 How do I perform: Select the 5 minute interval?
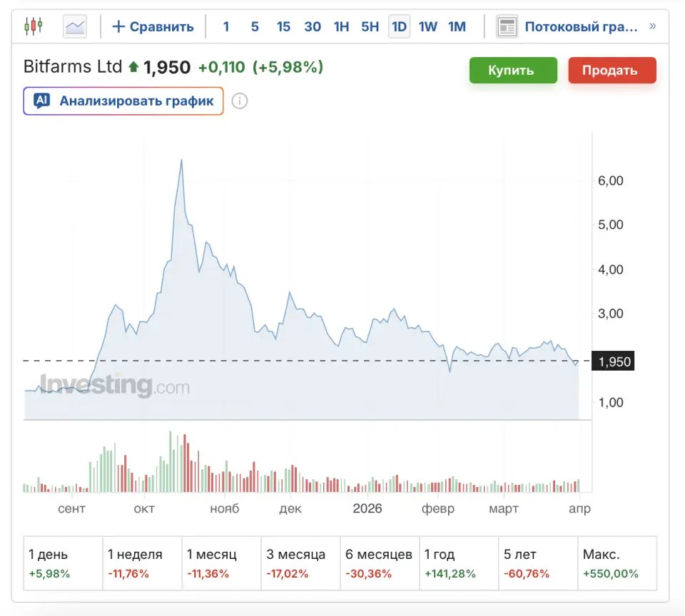pyautogui.click(x=255, y=26)
